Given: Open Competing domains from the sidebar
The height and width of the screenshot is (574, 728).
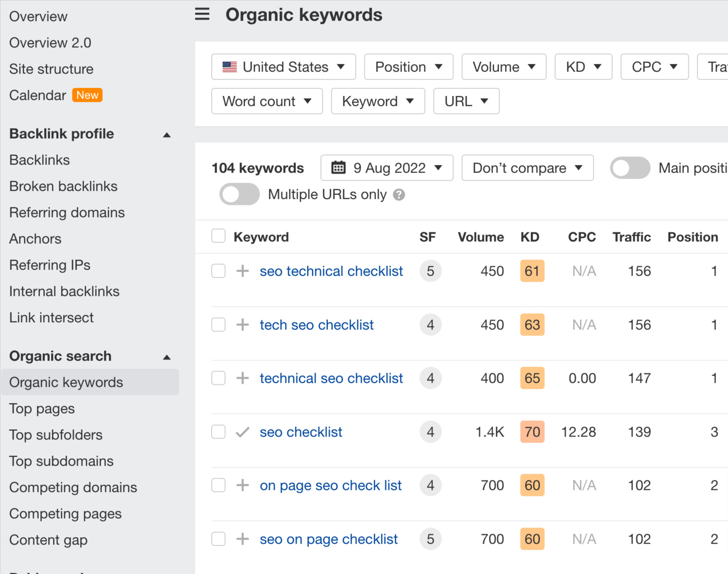Looking at the screenshot, I should click(x=73, y=487).
